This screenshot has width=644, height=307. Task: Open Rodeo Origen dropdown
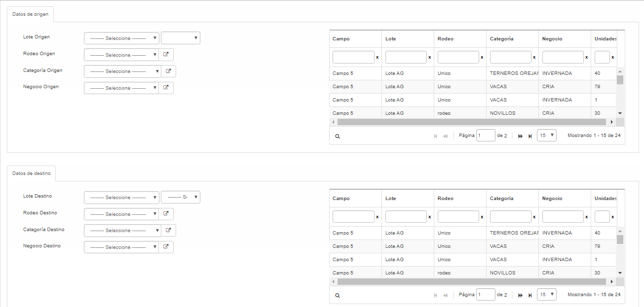(121, 55)
